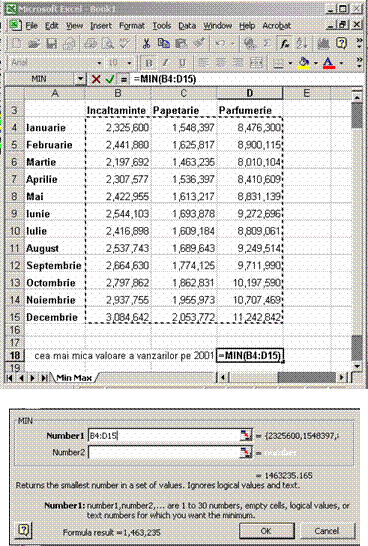368x546 pixels.
Task: Toggle Italic formatting button
Action: point(165,63)
